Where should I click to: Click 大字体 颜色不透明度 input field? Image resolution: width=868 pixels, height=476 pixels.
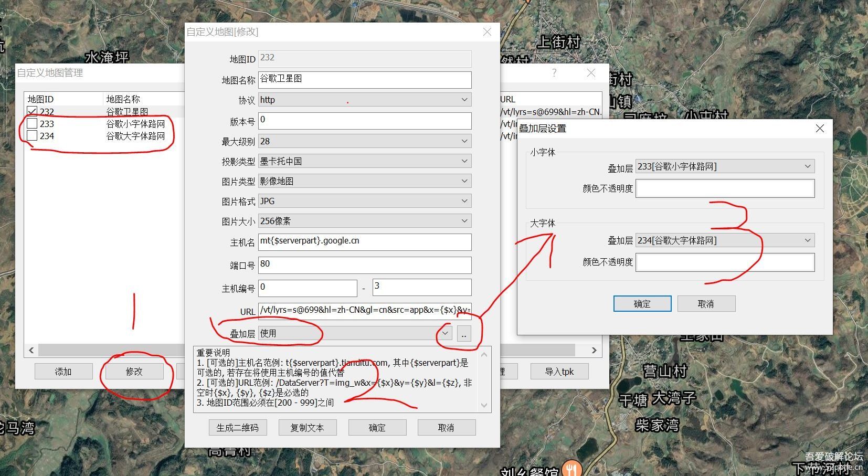[724, 262]
